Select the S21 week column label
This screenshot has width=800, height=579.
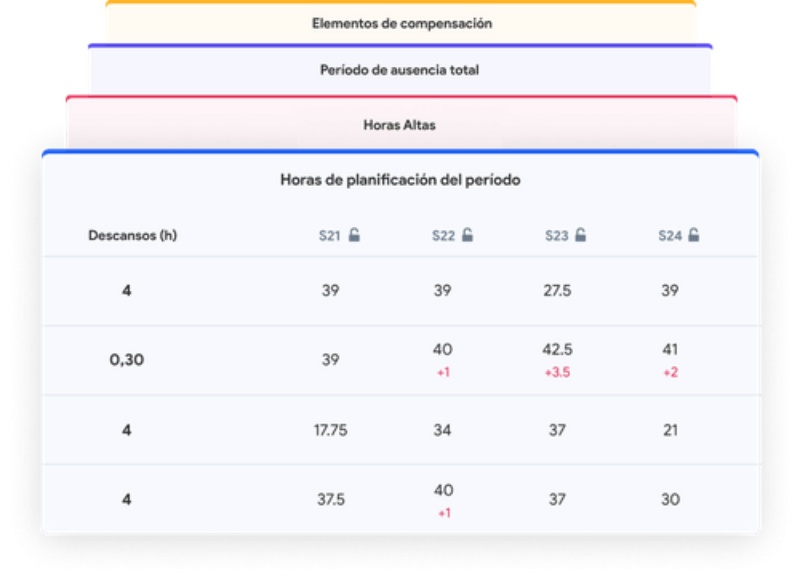coord(329,236)
